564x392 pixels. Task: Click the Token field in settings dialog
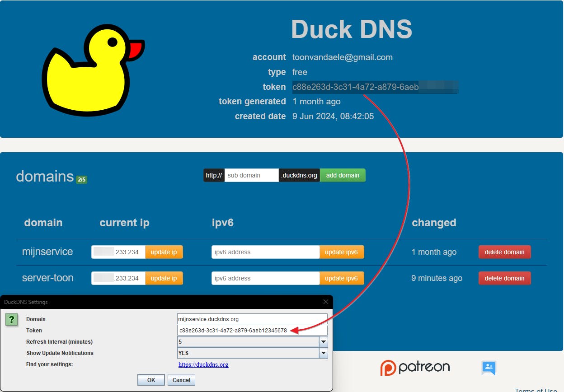point(252,330)
